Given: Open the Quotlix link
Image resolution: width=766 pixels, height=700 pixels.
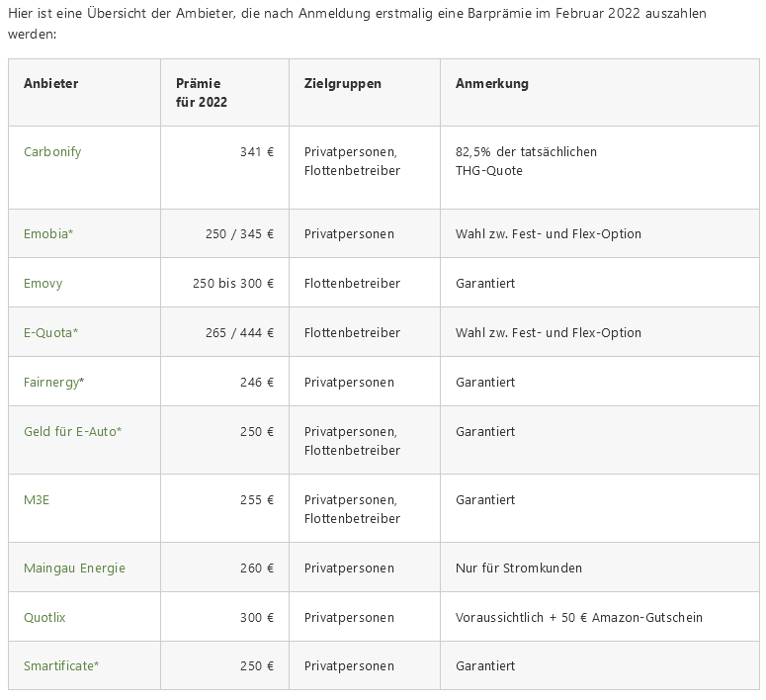Looking at the screenshot, I should [x=44, y=618].
